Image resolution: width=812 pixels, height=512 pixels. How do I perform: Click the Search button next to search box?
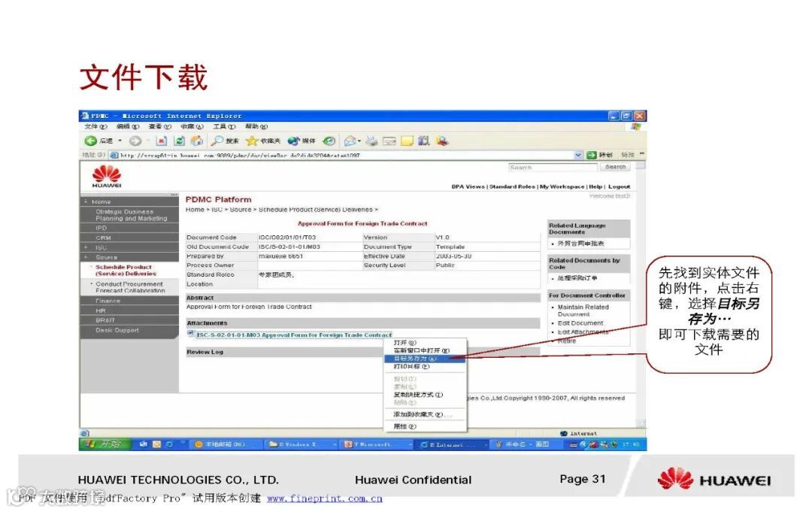click(x=615, y=167)
